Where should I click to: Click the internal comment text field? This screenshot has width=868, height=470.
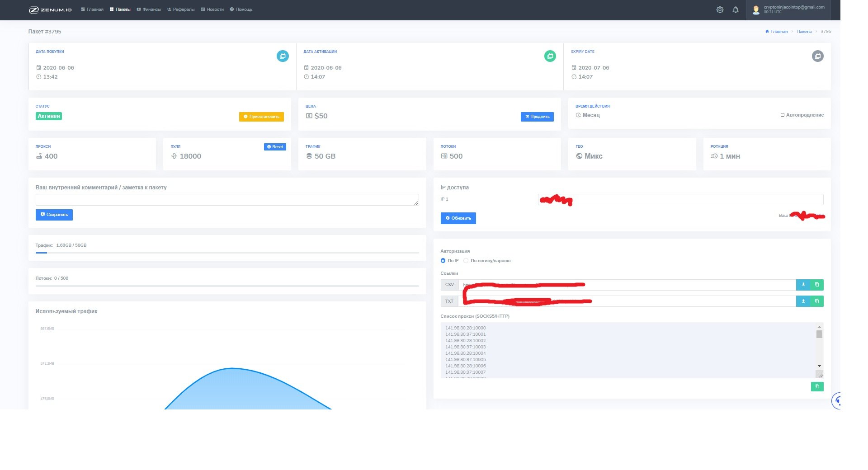coord(227,200)
